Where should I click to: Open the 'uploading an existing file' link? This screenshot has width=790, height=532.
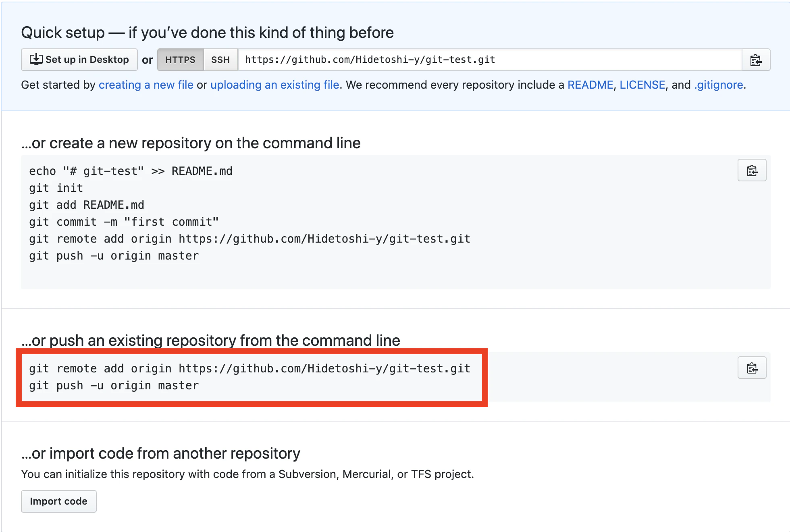tap(274, 85)
